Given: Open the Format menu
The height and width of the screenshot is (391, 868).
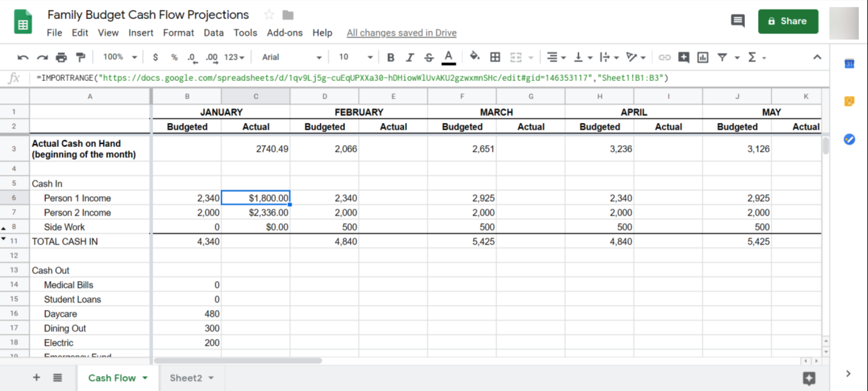Looking at the screenshot, I should pos(178,33).
